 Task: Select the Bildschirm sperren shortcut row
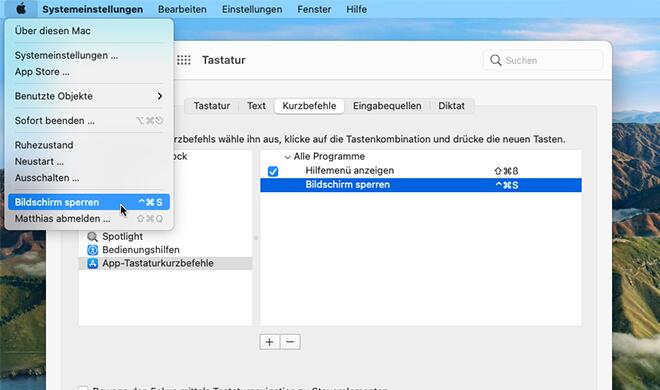(x=421, y=185)
